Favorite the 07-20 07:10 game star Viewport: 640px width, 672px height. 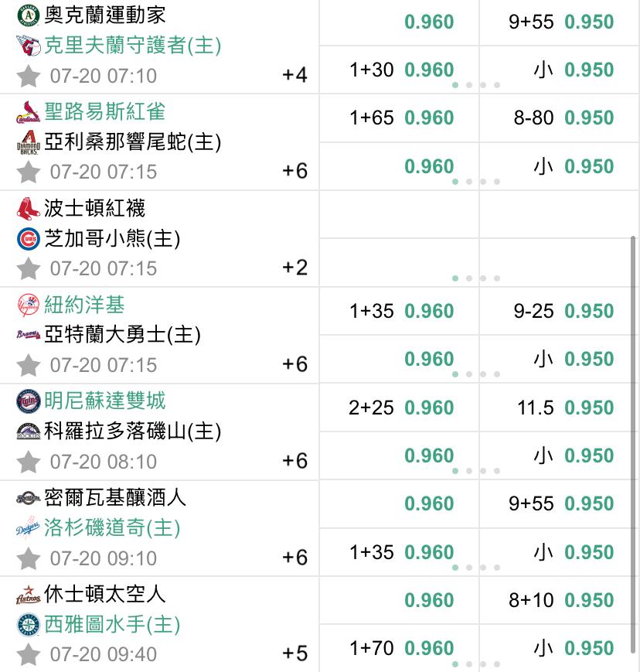pyautogui.click(x=29, y=76)
